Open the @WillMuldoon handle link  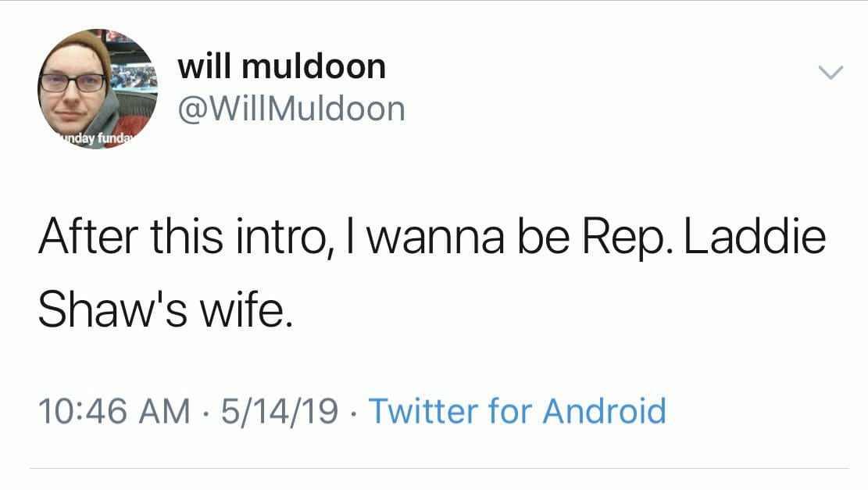point(291,109)
